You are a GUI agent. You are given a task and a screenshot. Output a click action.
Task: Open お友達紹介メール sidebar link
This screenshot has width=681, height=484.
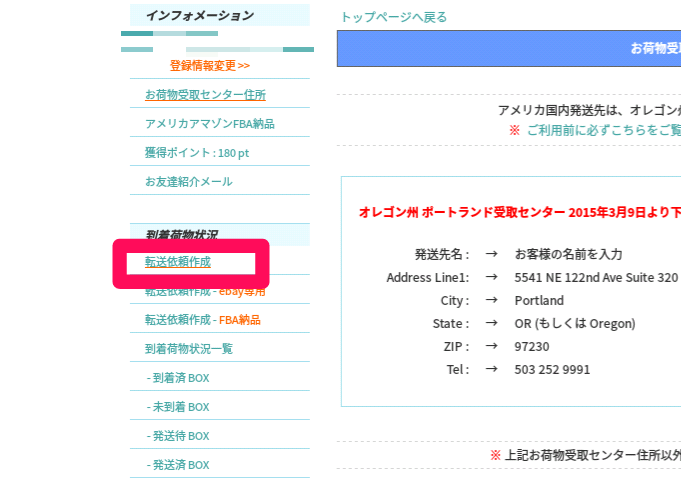[x=189, y=182]
